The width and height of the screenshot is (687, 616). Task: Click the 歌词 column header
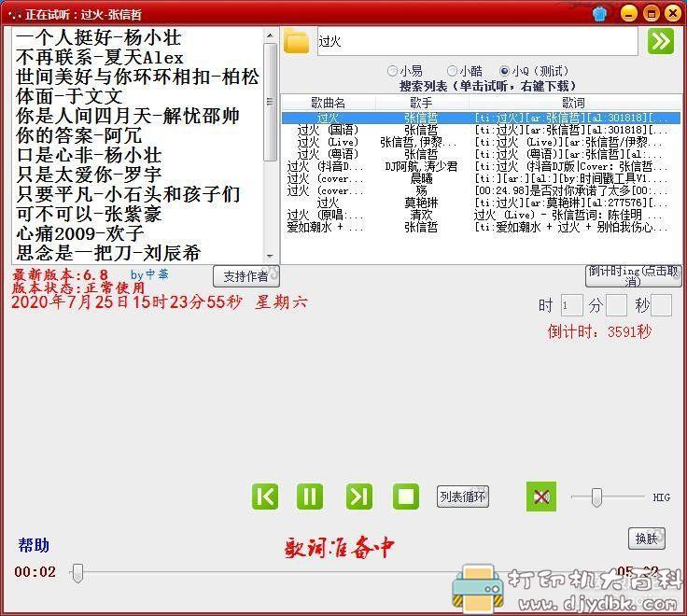tap(573, 103)
